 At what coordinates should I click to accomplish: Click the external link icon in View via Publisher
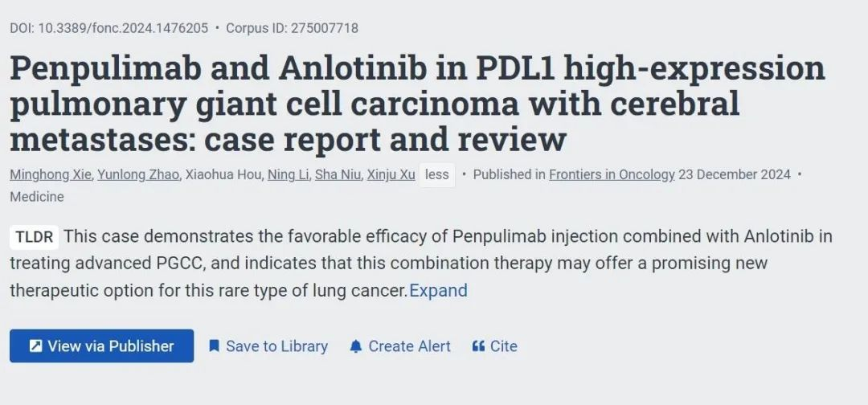35,346
